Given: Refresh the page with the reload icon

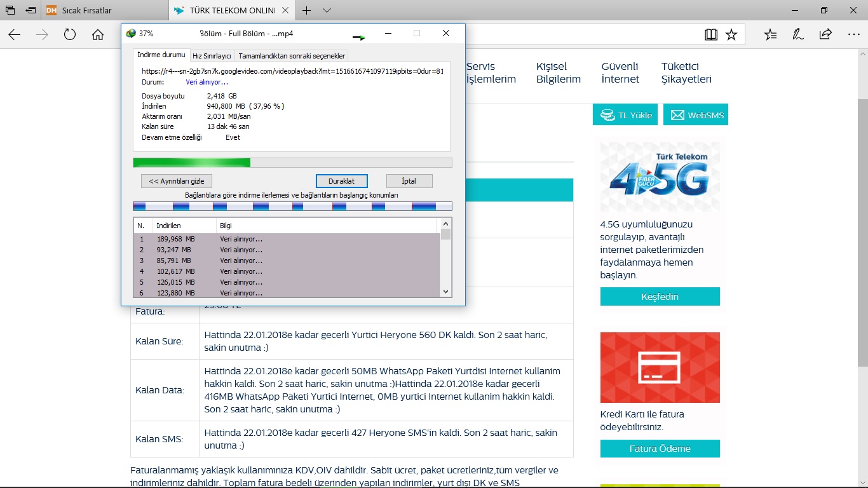Looking at the screenshot, I should 70,35.
